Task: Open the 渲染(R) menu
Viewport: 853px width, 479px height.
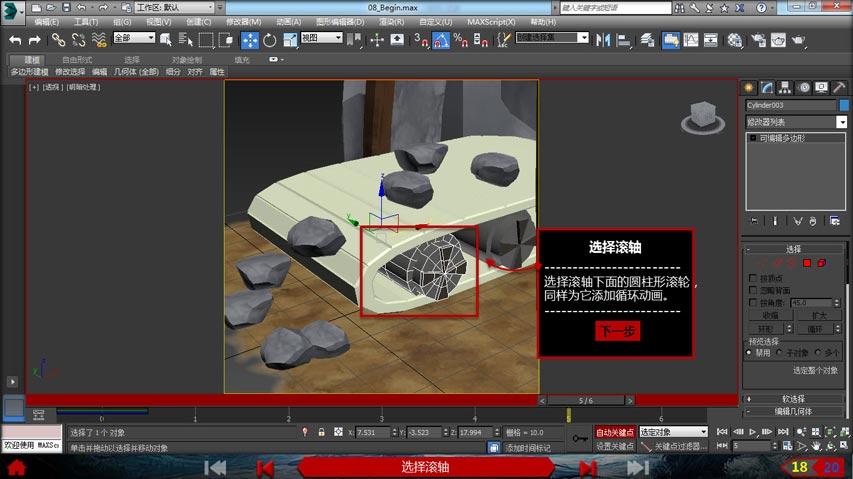Action: point(391,22)
